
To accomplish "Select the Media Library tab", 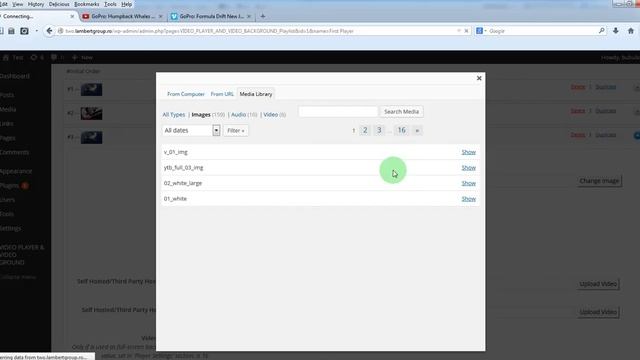I will click(x=256, y=94).
